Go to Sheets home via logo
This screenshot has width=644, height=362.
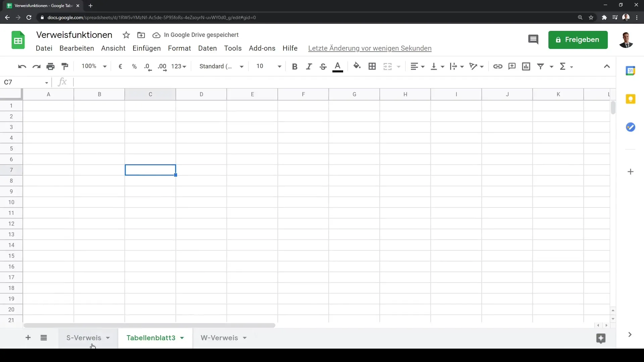point(18,40)
